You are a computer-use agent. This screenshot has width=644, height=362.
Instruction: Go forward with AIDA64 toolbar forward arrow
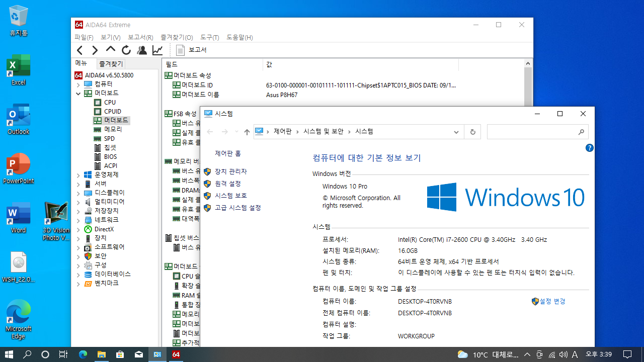[x=95, y=50]
